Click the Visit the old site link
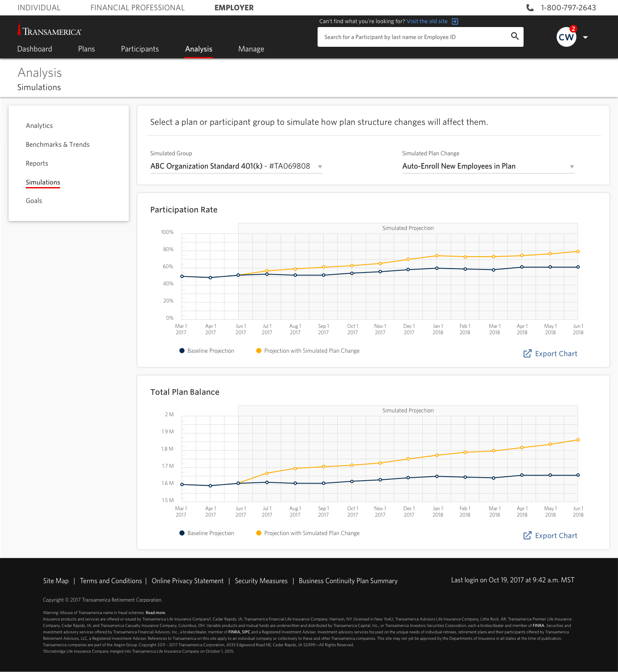 pyautogui.click(x=427, y=21)
